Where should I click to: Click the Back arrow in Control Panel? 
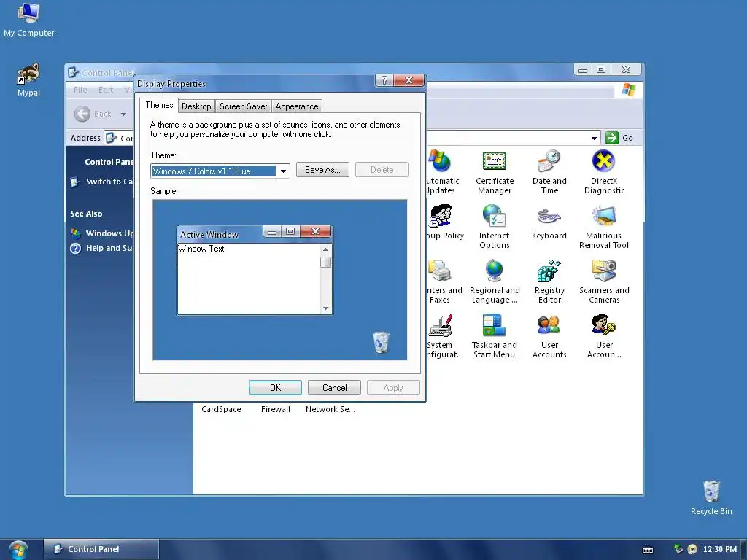pos(82,114)
